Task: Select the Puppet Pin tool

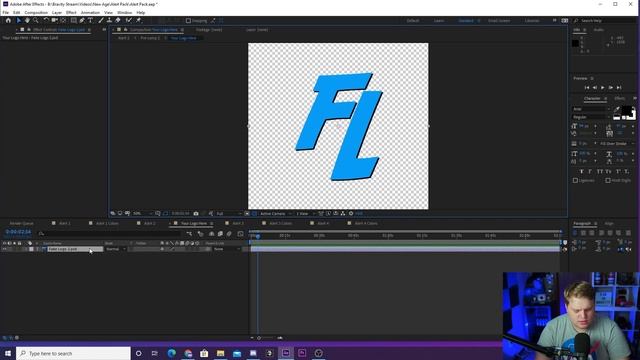Action: click(139, 20)
